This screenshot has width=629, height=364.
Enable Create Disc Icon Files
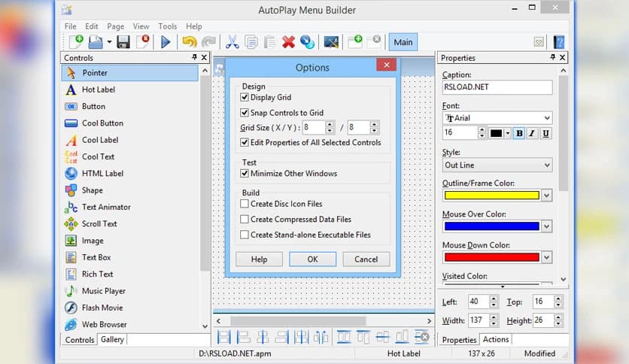(245, 204)
